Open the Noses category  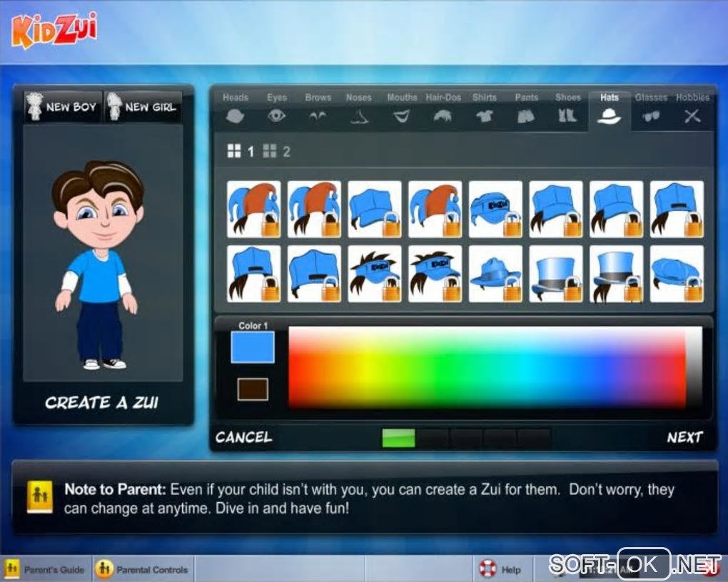359,110
